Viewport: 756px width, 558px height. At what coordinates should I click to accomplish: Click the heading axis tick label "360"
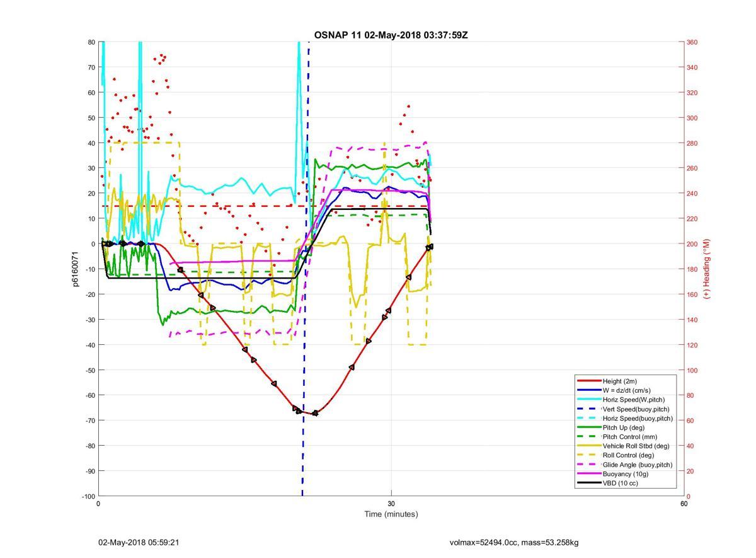click(x=692, y=42)
